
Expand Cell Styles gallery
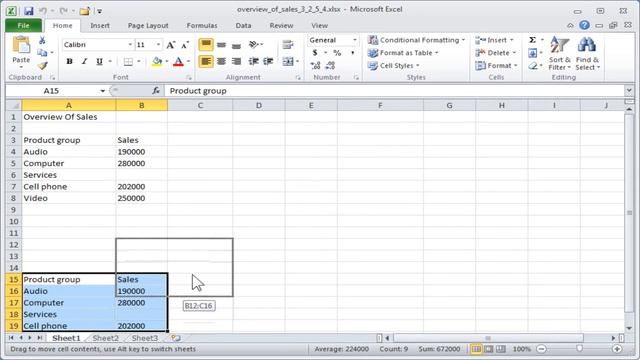click(393, 65)
